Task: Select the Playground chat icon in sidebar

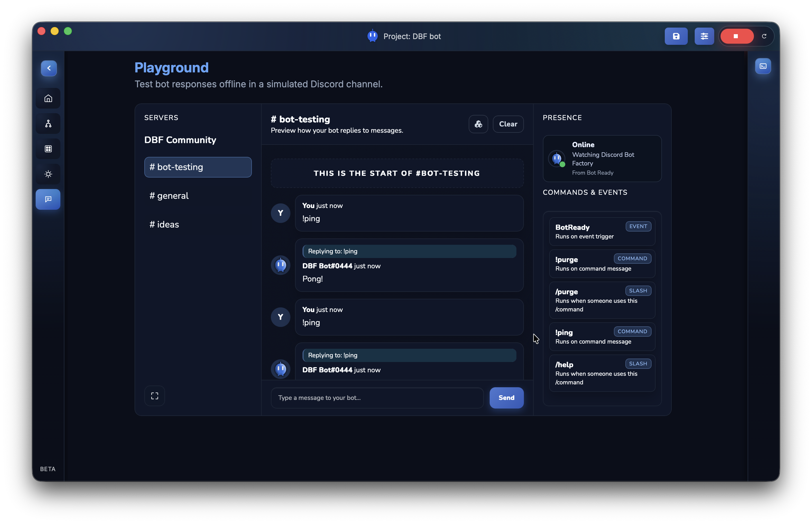Action: coord(48,199)
